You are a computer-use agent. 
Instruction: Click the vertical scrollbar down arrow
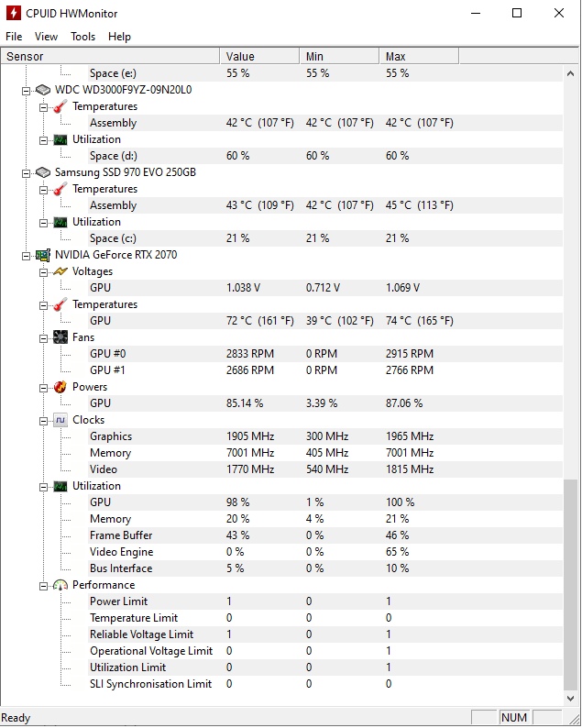(573, 699)
